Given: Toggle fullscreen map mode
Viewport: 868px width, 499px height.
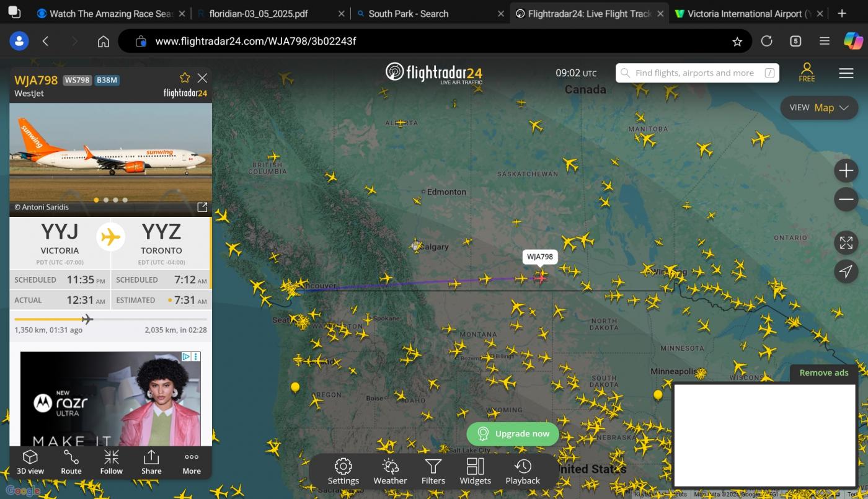Looking at the screenshot, I should 846,243.
